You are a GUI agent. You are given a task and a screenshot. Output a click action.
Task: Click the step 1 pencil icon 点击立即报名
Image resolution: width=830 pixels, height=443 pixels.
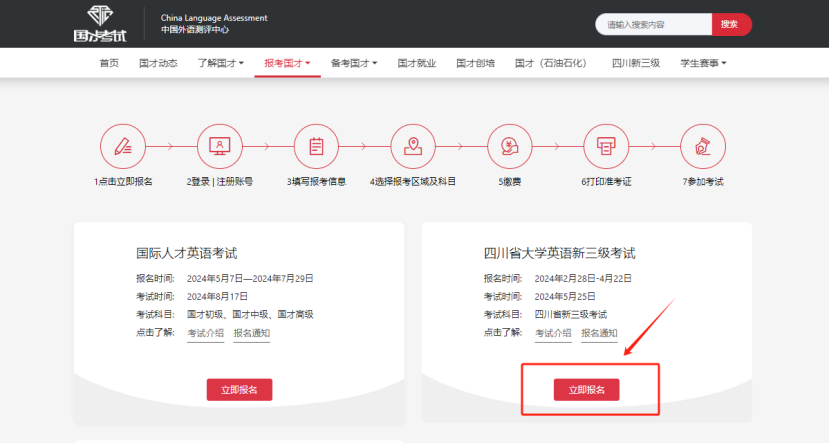(x=123, y=147)
